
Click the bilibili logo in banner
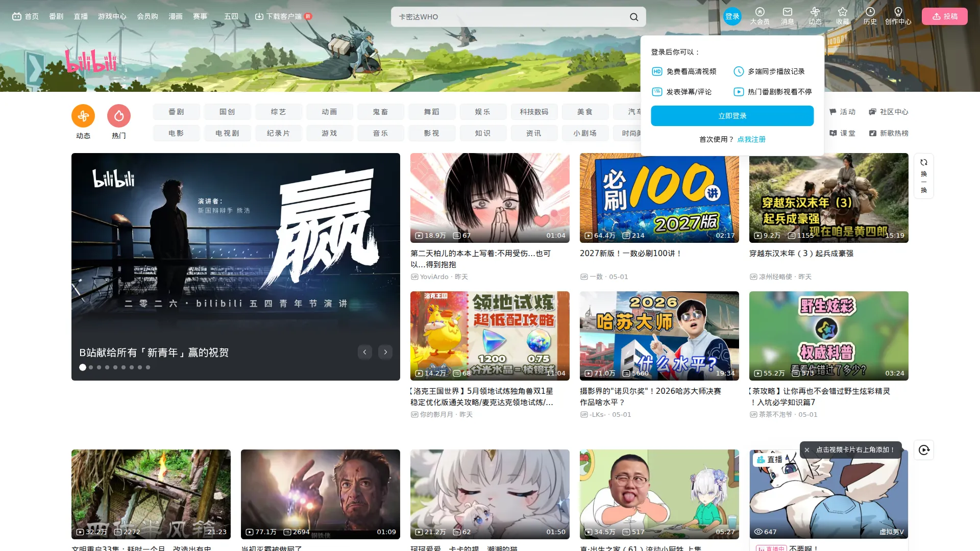tap(91, 61)
